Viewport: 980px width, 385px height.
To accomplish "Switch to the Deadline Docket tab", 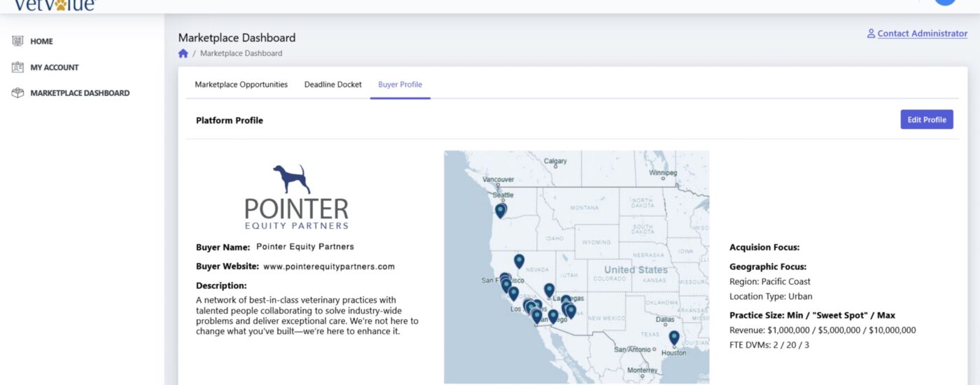I will tap(333, 85).
